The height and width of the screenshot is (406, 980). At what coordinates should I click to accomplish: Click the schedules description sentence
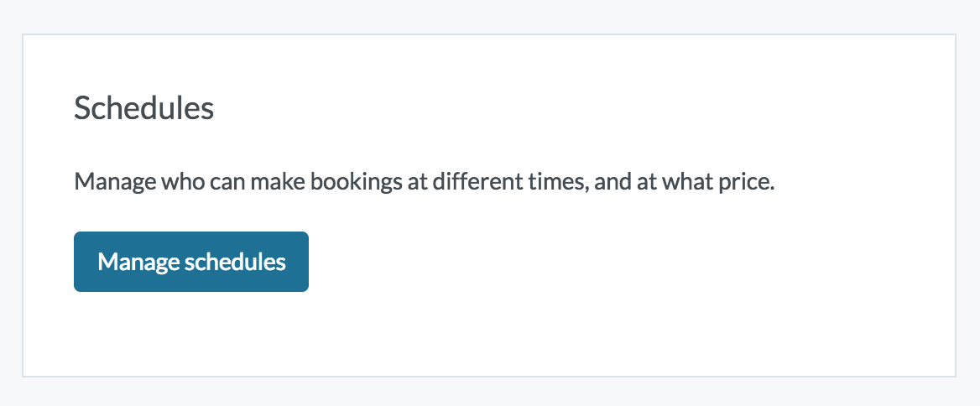(424, 181)
